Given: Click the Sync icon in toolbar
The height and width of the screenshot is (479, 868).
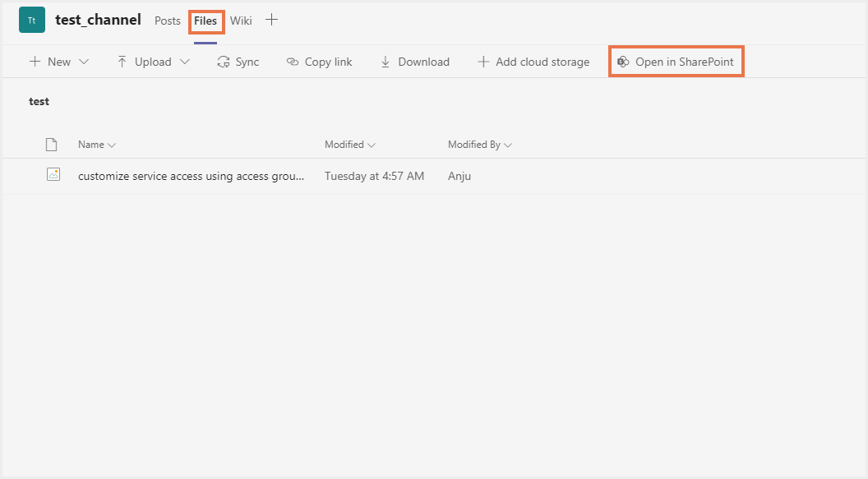Looking at the screenshot, I should (x=224, y=62).
